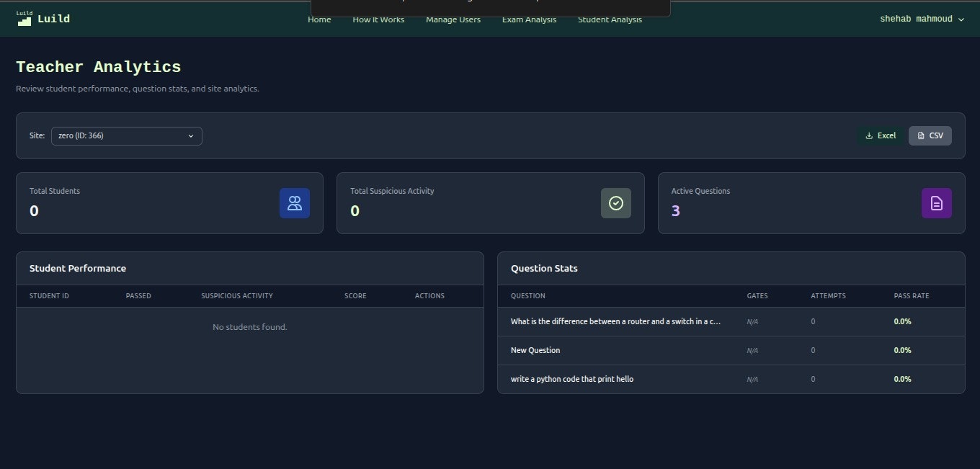
Task: Click the GATES column header
Action: pos(757,296)
